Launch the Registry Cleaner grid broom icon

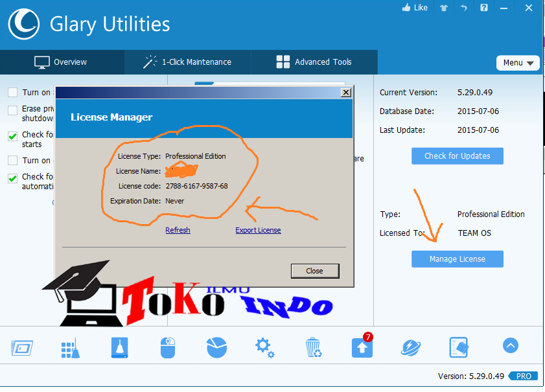71,348
